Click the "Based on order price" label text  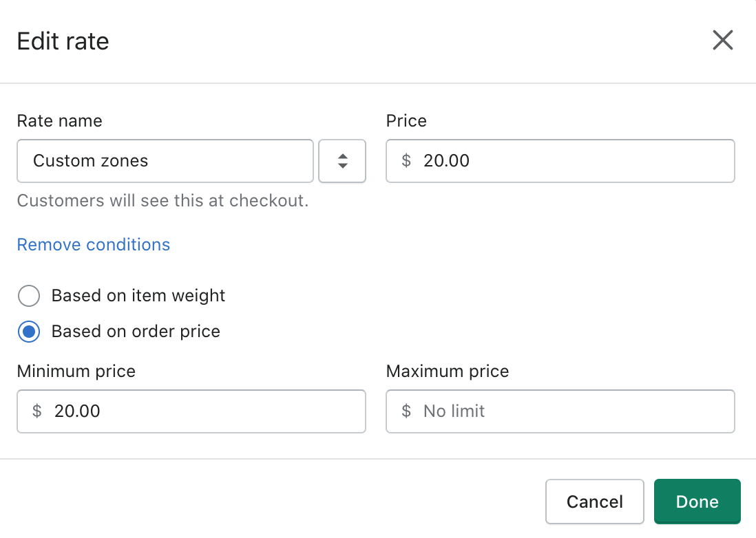(x=136, y=332)
